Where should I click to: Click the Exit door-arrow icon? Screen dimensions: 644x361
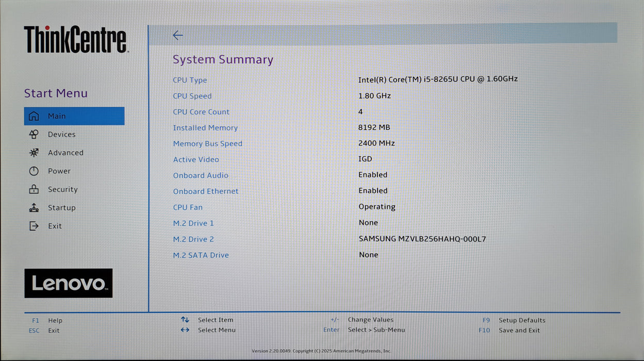(x=34, y=226)
